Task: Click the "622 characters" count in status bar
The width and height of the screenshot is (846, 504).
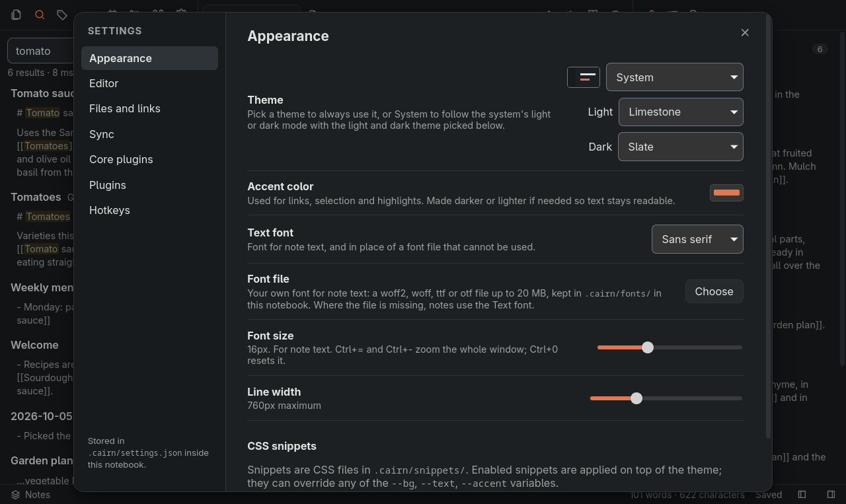Action: point(712,495)
